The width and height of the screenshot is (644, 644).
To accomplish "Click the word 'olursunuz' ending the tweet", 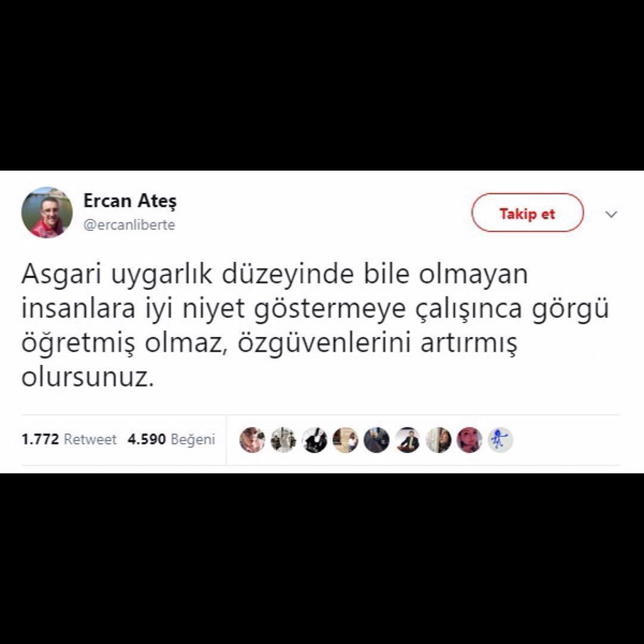I will click(x=84, y=378).
